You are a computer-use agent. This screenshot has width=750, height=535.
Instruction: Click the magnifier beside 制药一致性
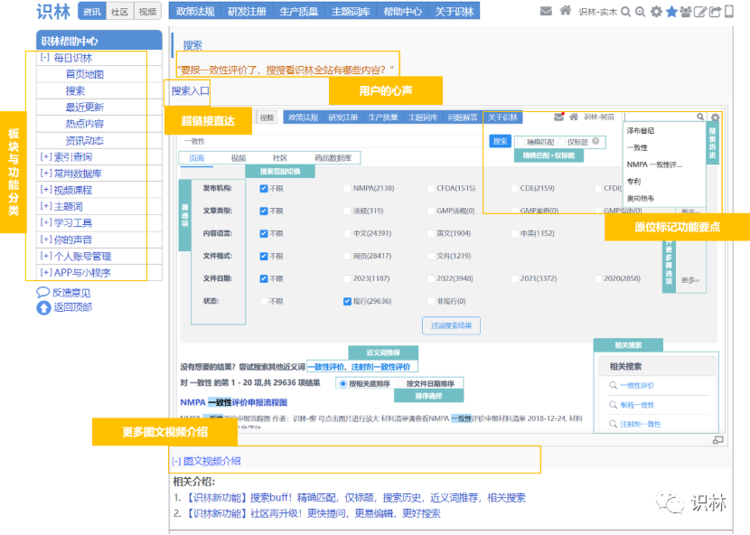(613, 405)
